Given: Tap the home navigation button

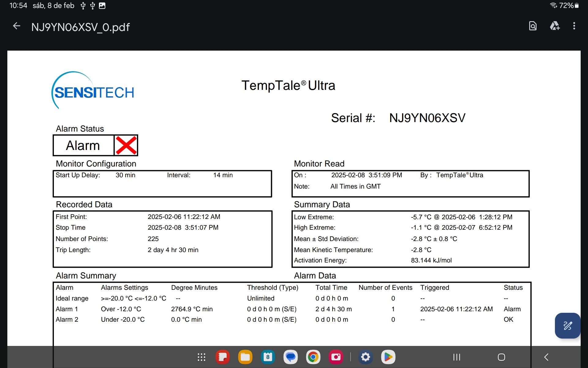Looking at the screenshot, I should pyautogui.click(x=501, y=357).
